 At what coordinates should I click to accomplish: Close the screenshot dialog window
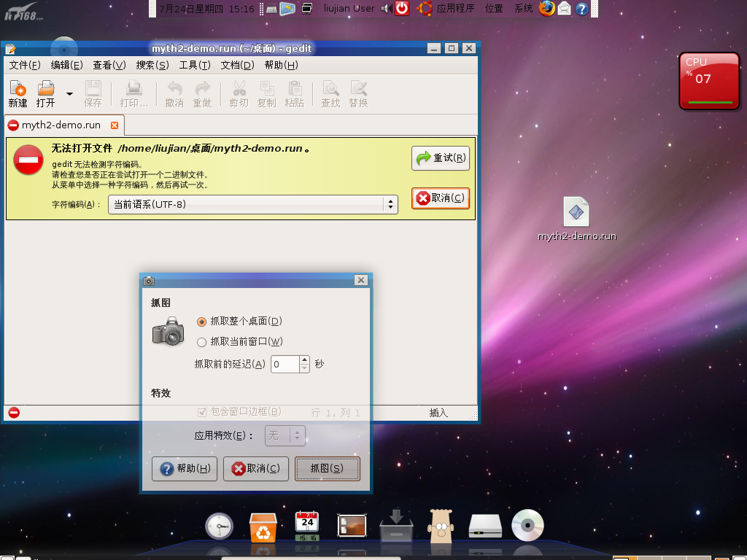coord(361,280)
